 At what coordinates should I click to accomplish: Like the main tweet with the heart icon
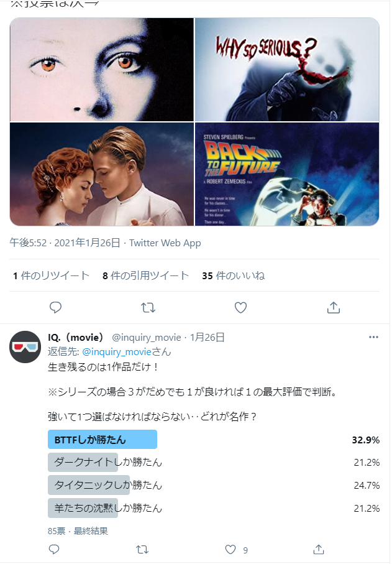click(x=240, y=308)
